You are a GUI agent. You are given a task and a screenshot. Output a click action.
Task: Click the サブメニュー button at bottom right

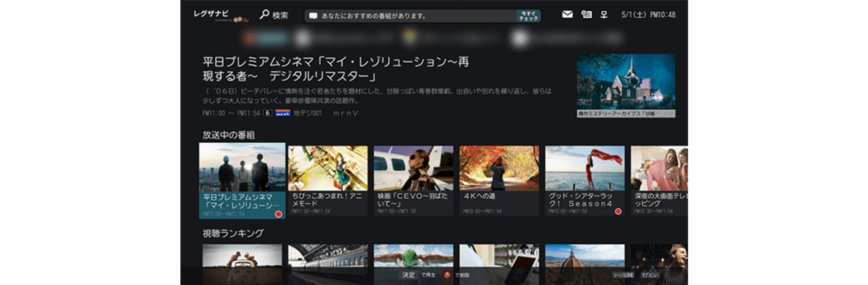(x=650, y=275)
